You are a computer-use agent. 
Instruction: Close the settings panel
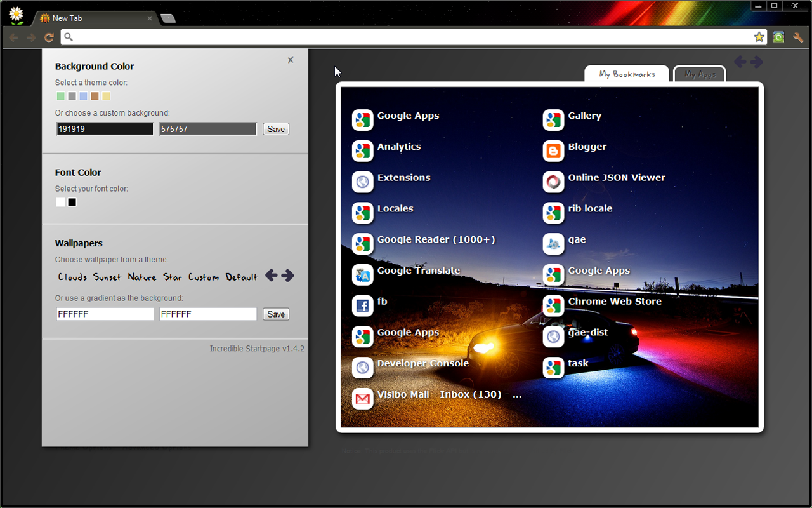point(291,60)
